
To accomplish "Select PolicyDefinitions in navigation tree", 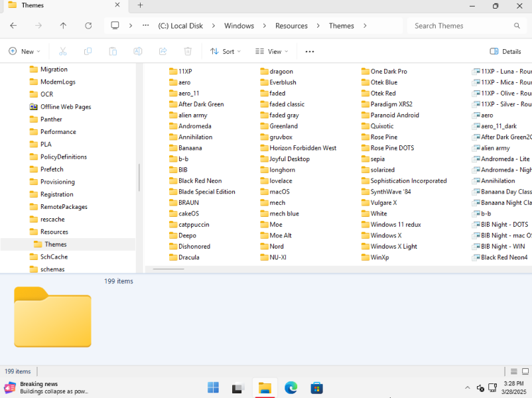I will coord(64,157).
